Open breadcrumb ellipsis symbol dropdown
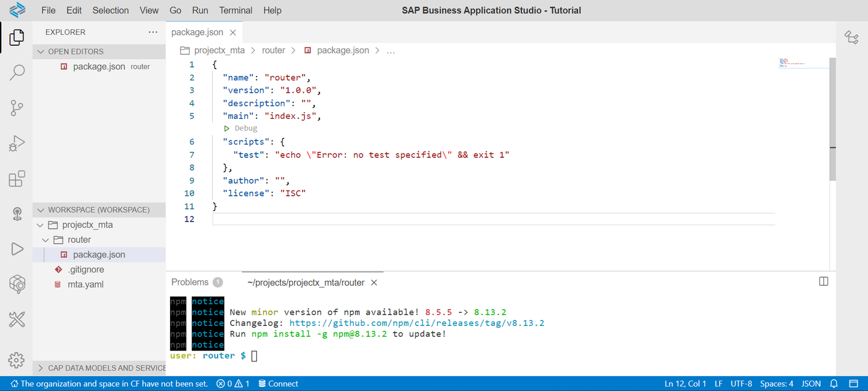This screenshot has width=868, height=391. tap(390, 51)
